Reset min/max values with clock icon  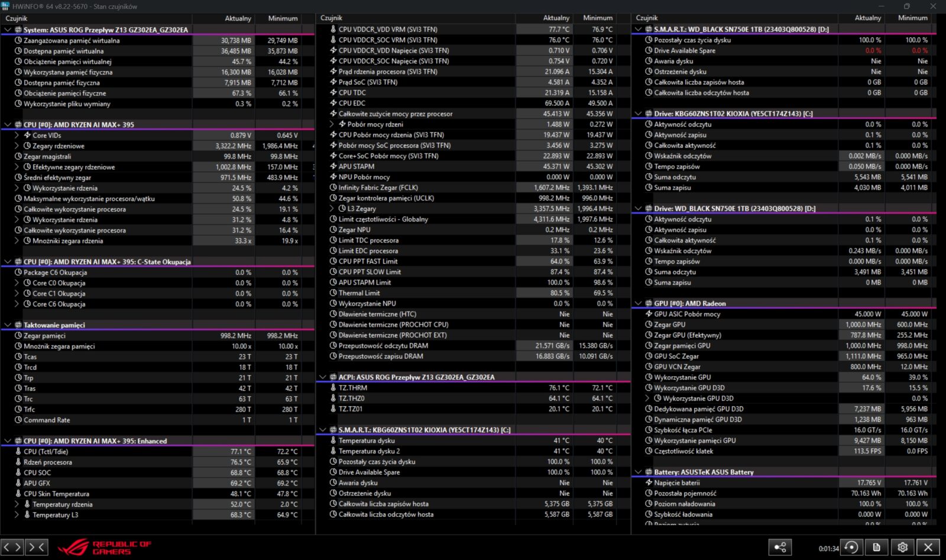pos(851,548)
